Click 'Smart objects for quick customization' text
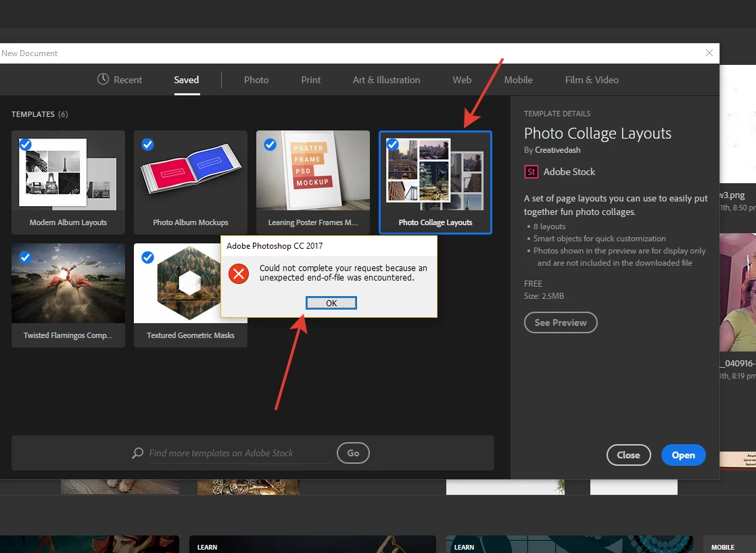The height and width of the screenshot is (553, 756). (599, 238)
